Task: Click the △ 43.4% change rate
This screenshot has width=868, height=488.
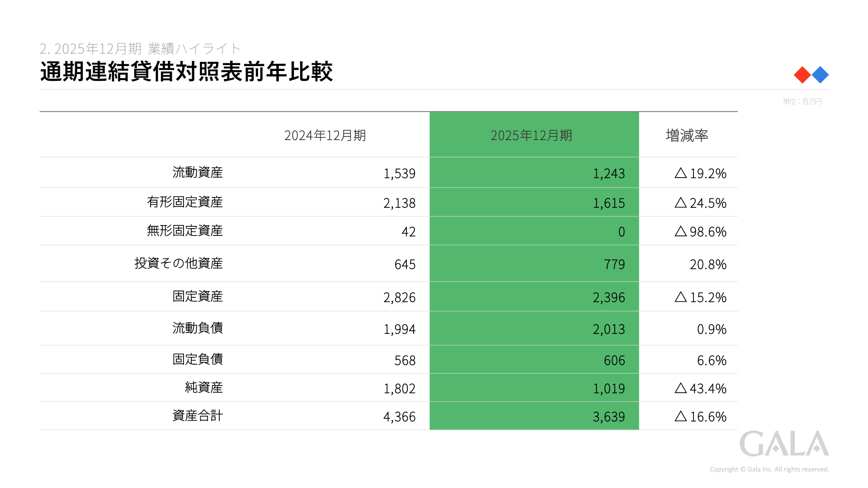Action: tap(700, 389)
